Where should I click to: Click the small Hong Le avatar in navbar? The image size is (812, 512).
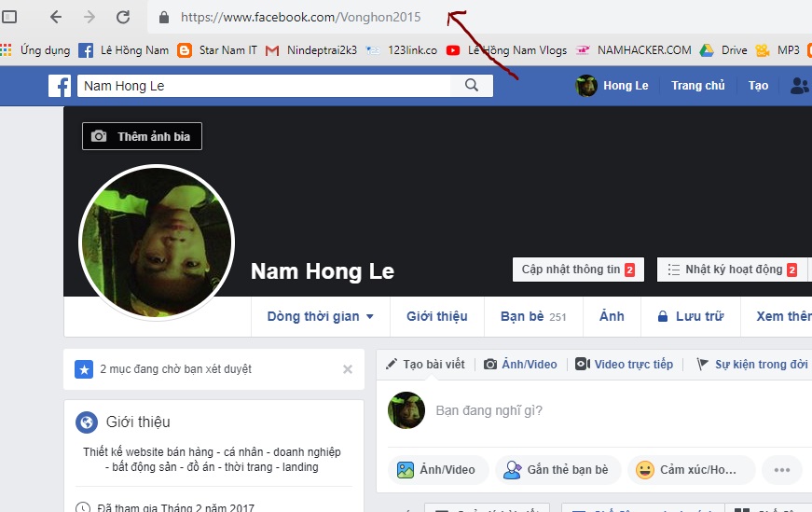586,86
